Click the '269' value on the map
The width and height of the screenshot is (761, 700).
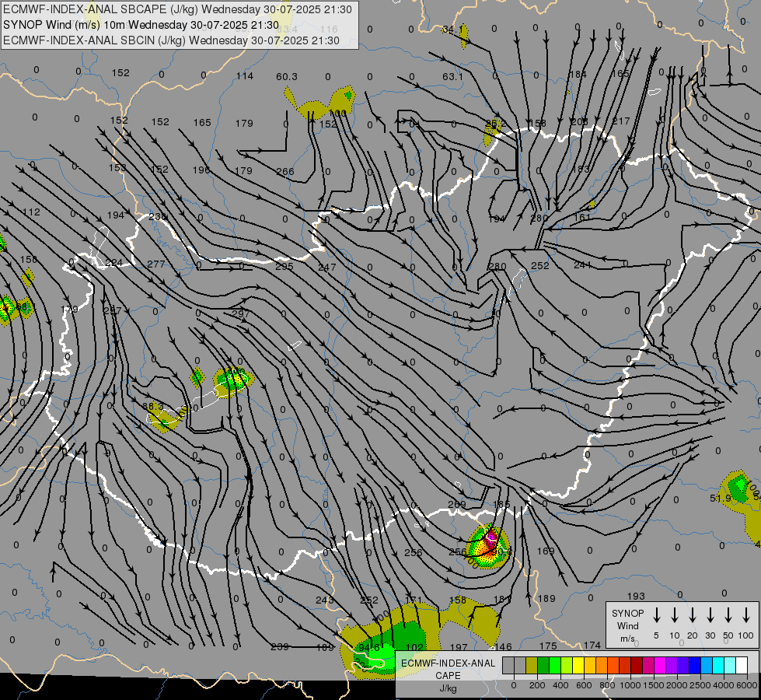pyautogui.click(x=457, y=504)
